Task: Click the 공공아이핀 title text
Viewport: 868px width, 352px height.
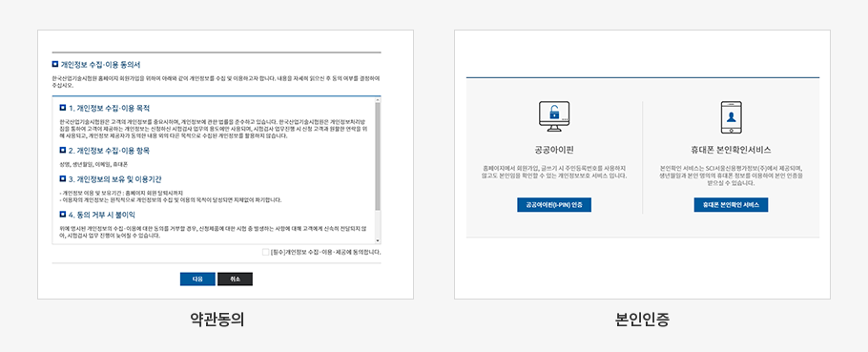Action: [x=554, y=150]
